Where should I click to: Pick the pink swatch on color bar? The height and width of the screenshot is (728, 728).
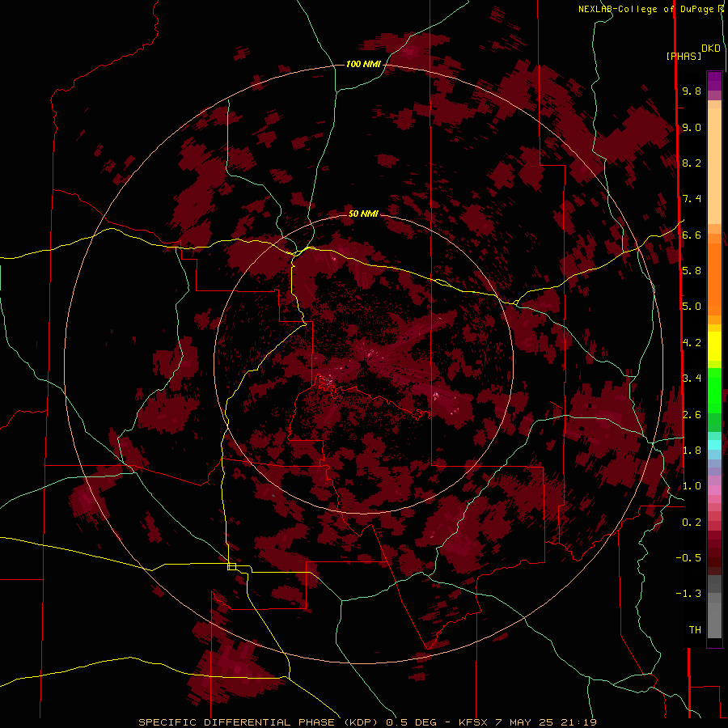point(714,490)
